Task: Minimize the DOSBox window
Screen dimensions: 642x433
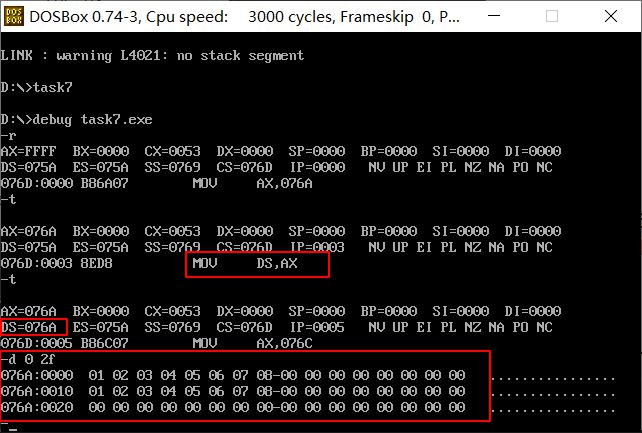Action: click(494, 16)
